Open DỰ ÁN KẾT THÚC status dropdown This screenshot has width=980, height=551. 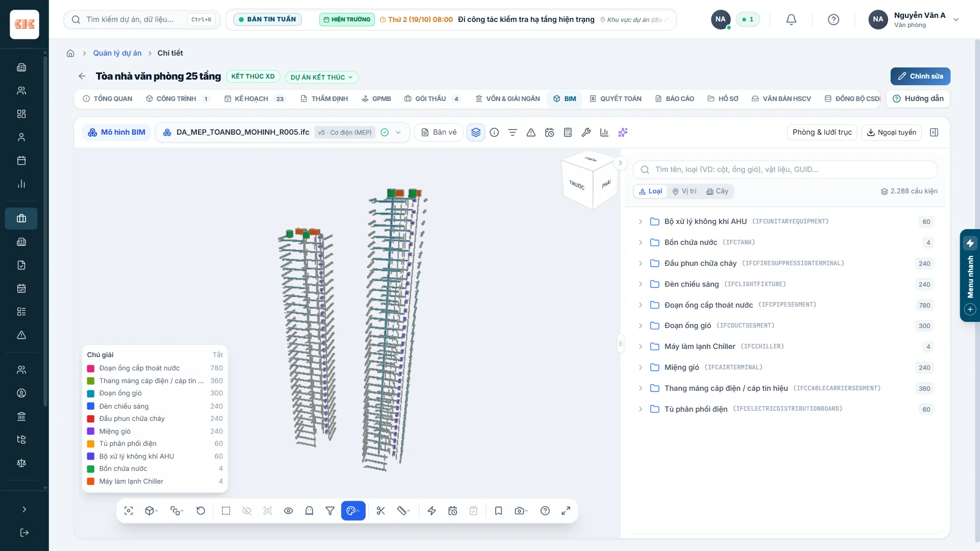(x=322, y=78)
